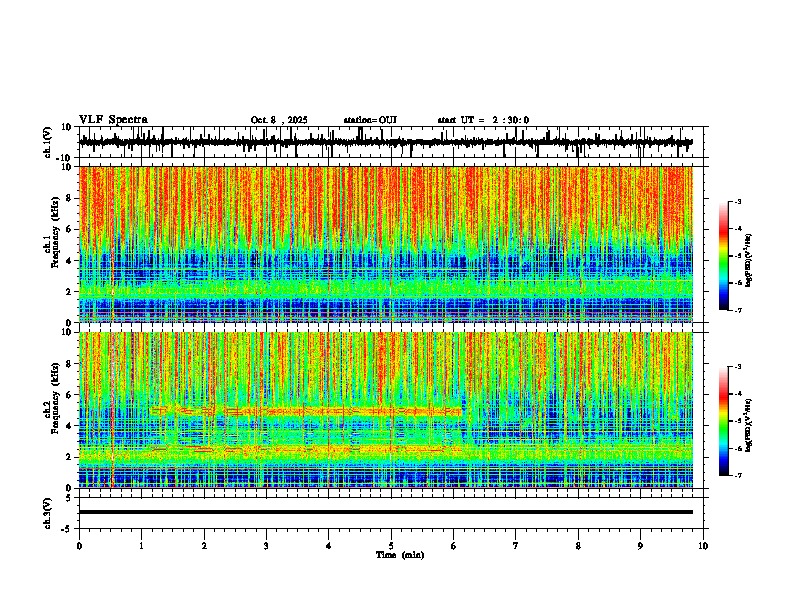Viewport: 792px width, 612px height.
Task: Click time axis tick label "8"
Action: [x=578, y=546]
